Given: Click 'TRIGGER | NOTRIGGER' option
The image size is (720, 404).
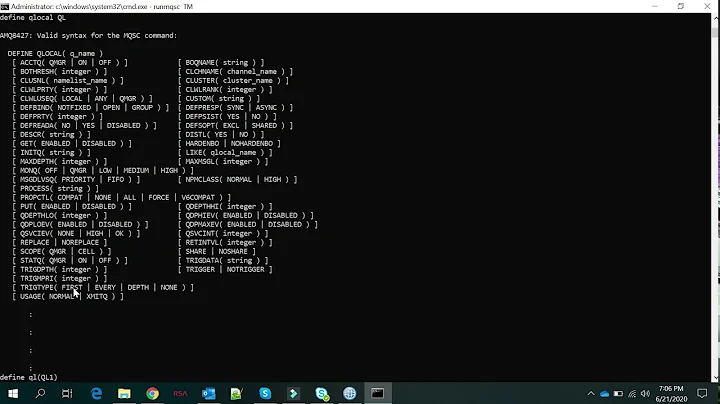Looking at the screenshot, I should [x=225, y=269].
